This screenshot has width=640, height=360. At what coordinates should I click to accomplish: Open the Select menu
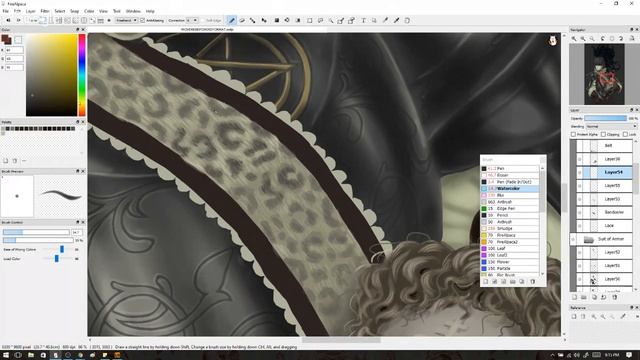60,11
